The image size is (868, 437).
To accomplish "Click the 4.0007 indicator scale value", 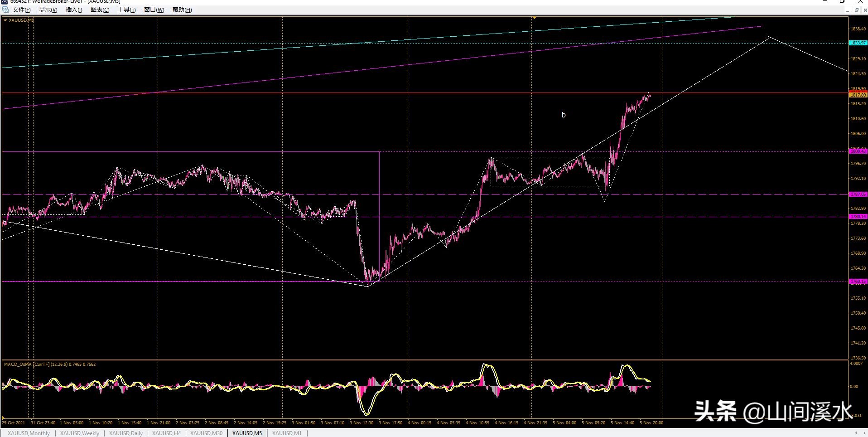I will tap(856, 364).
